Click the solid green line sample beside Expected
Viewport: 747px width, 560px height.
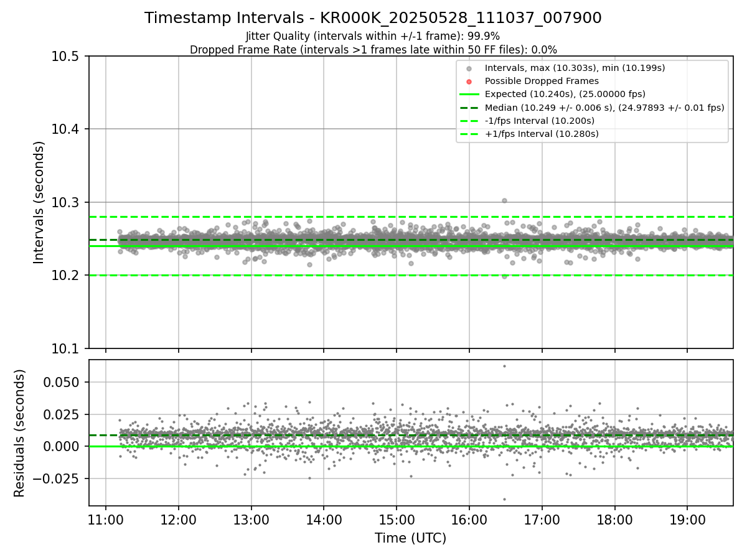tap(469, 95)
